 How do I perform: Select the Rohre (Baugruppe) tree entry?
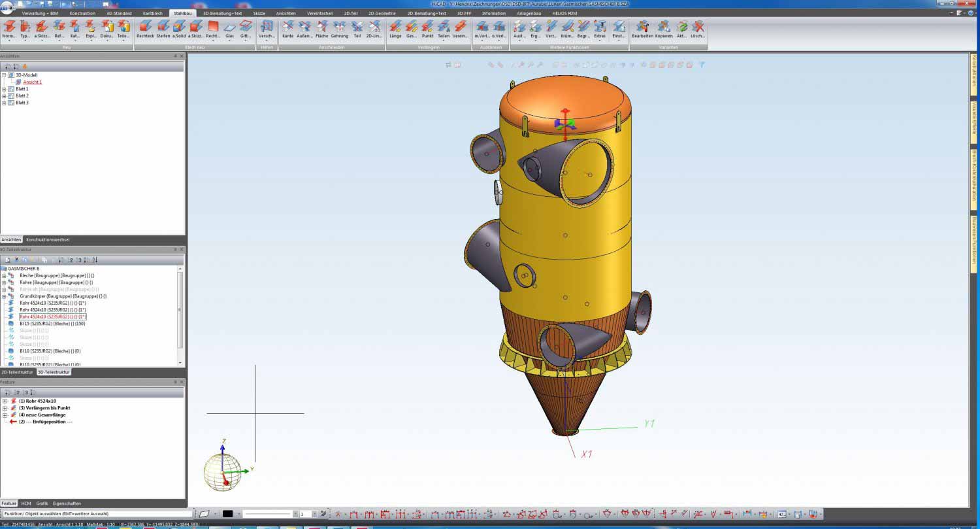coord(56,282)
